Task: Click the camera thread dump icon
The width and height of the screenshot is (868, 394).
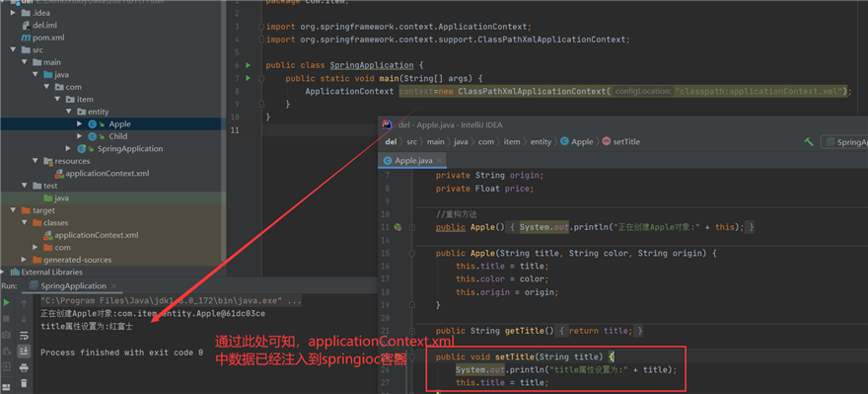Action: tap(7, 335)
